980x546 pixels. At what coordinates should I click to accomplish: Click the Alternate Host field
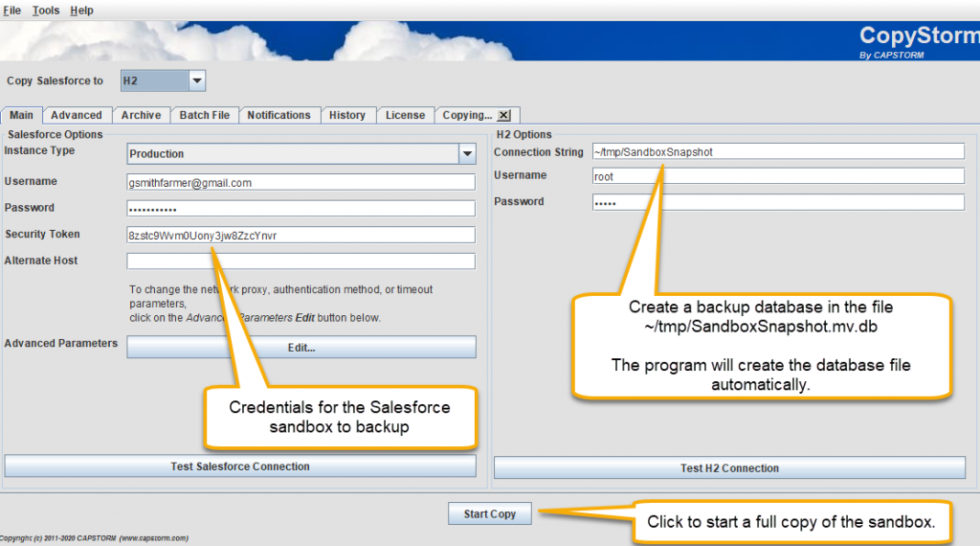click(301, 261)
